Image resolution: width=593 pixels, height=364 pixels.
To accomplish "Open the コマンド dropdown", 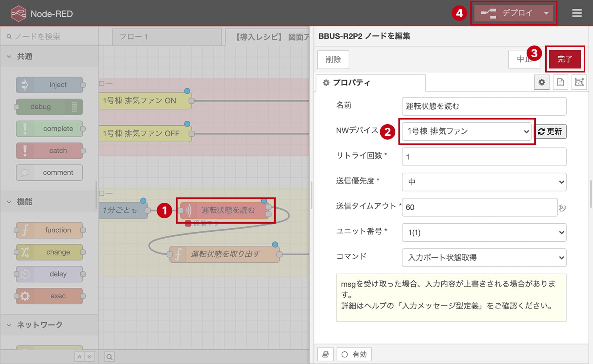I will click(x=484, y=258).
